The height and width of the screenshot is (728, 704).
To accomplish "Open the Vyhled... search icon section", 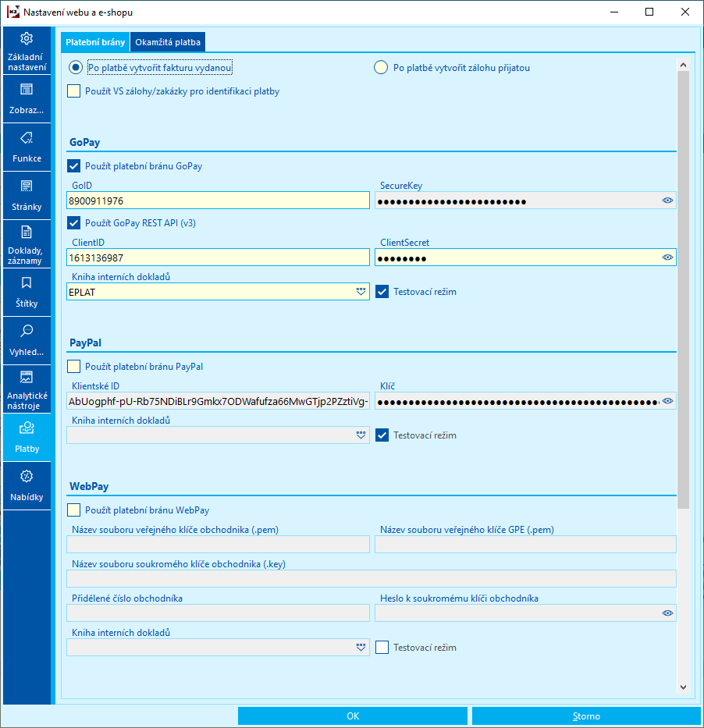I will click(x=27, y=340).
